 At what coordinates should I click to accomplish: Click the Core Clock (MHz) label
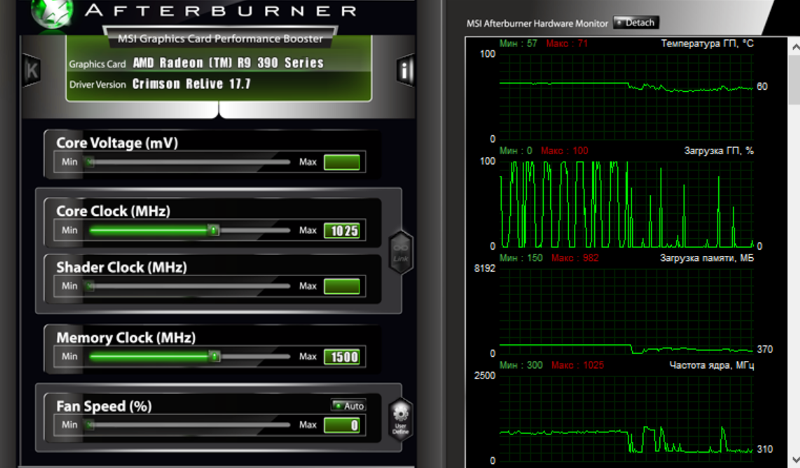click(x=113, y=211)
